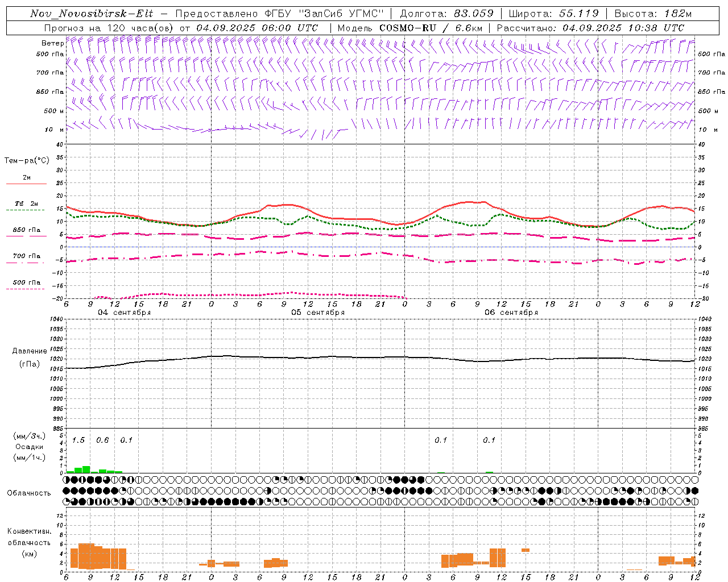Click the 0.6 precipitation amount value
This screenshot has height=582, width=728.
coord(102,440)
